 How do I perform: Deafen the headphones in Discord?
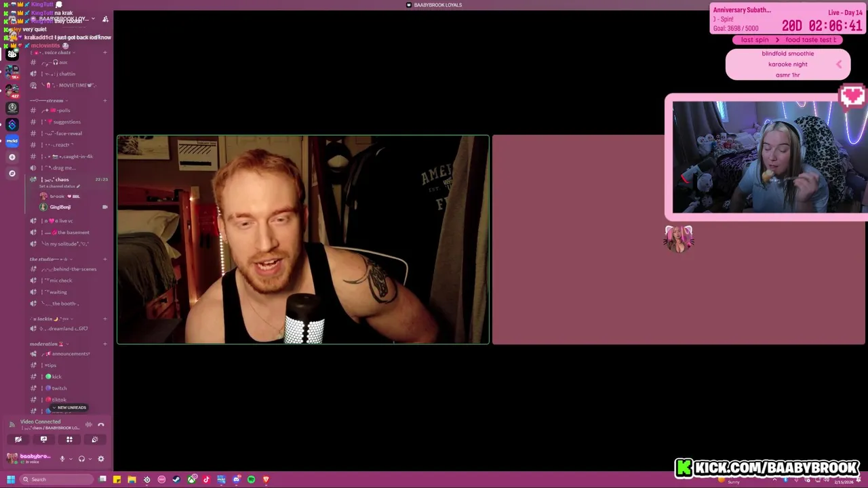[x=81, y=459]
